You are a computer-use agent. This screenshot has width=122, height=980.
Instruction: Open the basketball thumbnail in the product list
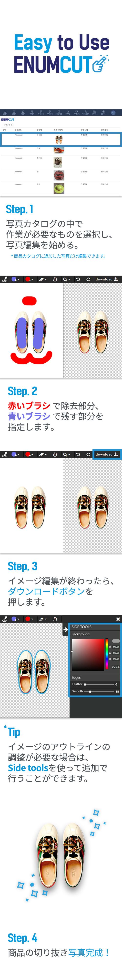pyautogui.click(x=59, y=175)
